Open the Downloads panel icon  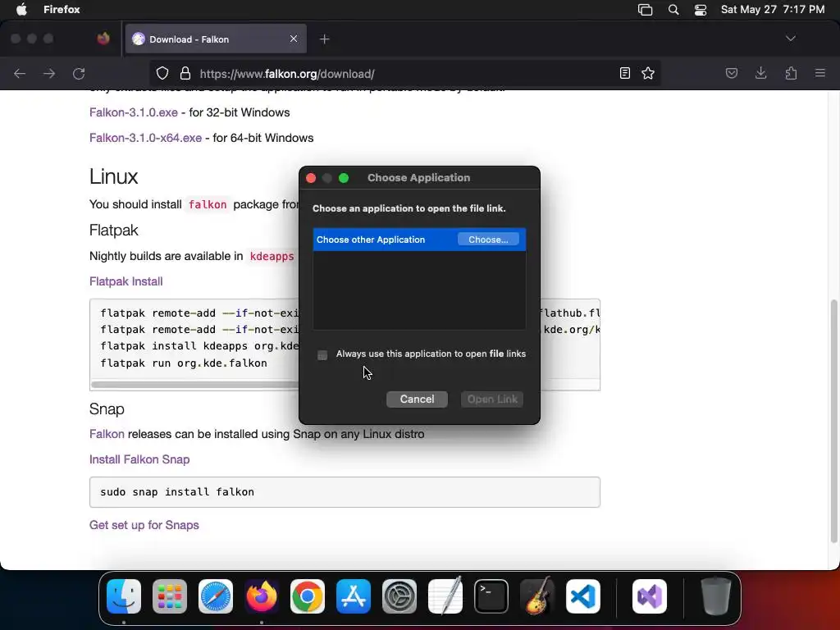(x=761, y=73)
